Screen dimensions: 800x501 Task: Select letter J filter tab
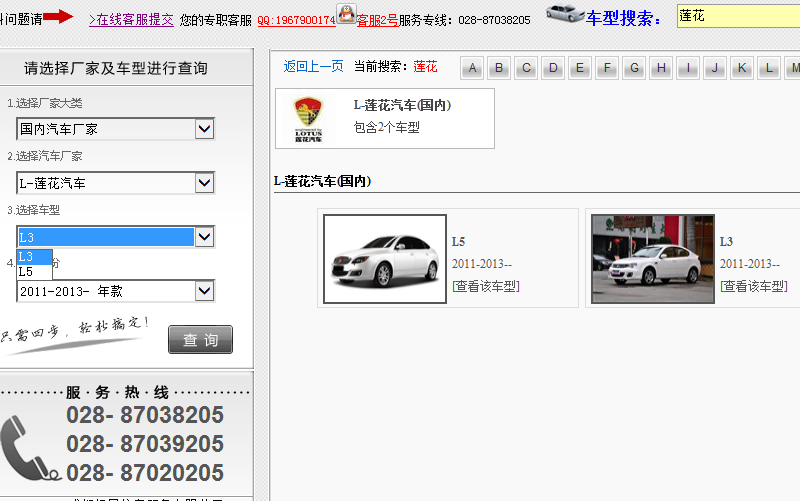[x=715, y=68]
